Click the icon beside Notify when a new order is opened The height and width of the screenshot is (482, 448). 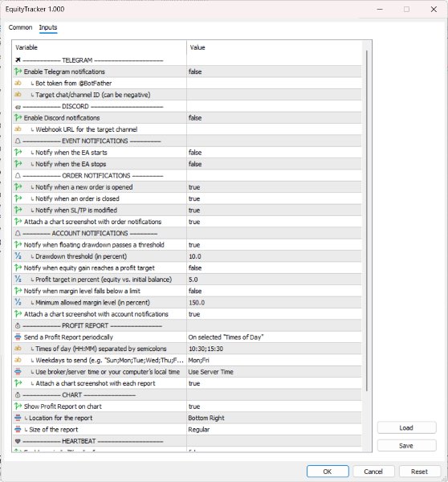18,187
